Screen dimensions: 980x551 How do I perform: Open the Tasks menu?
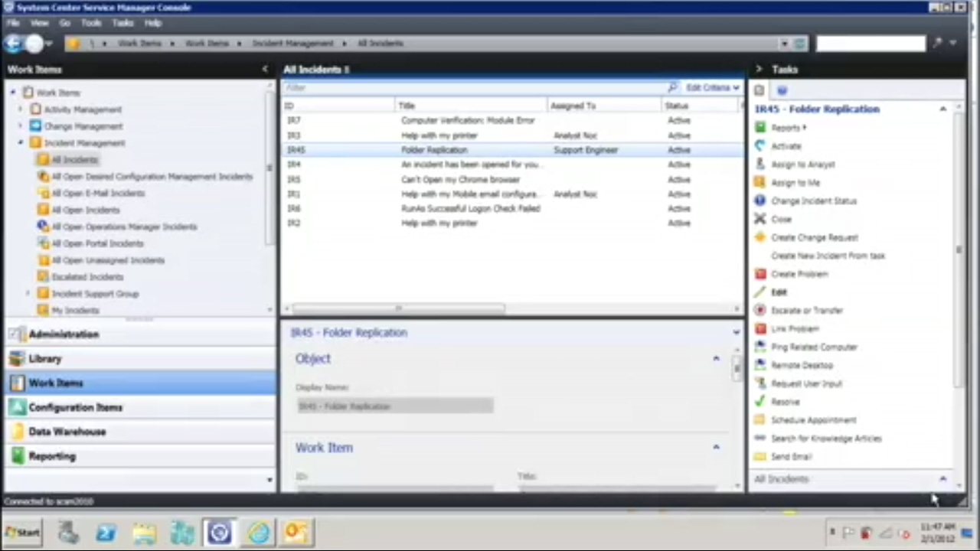[122, 23]
